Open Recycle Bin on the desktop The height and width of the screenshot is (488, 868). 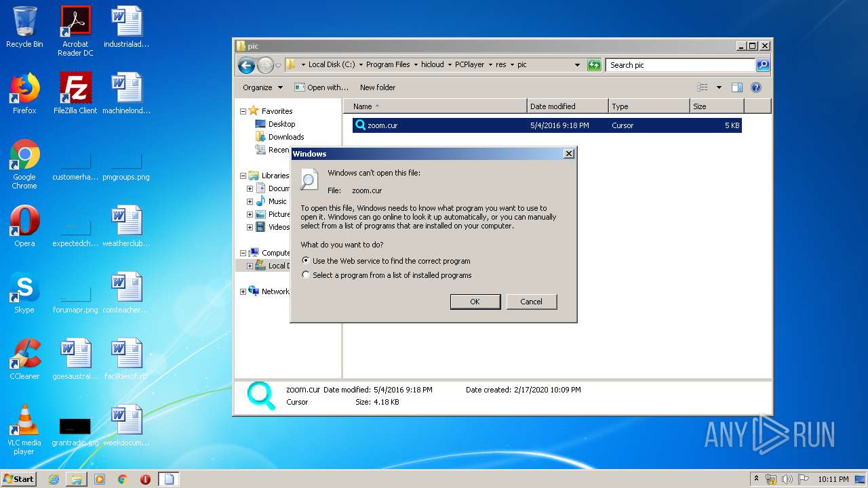(24, 27)
